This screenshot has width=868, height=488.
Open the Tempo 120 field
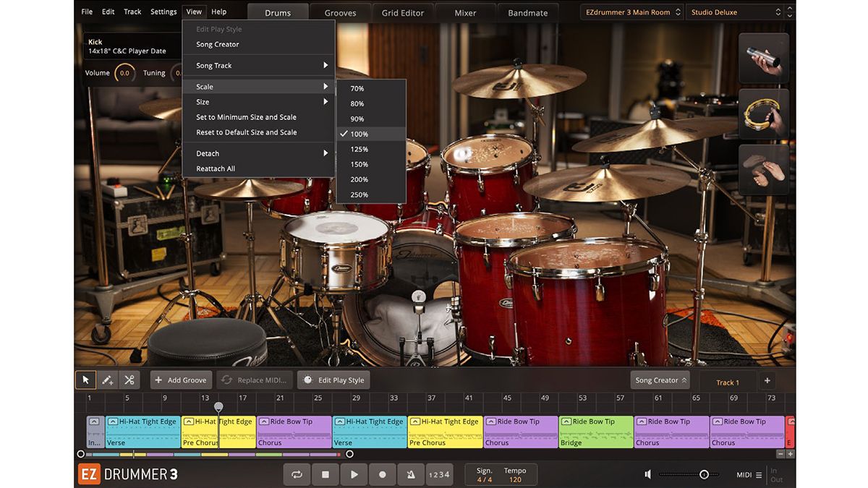click(x=515, y=475)
